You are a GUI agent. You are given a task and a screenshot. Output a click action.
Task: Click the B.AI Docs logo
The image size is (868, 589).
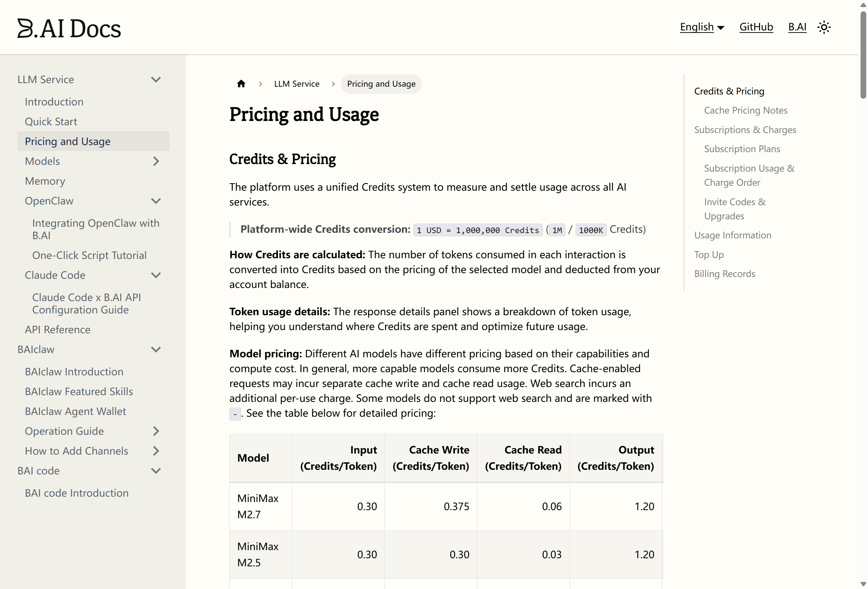click(x=69, y=28)
